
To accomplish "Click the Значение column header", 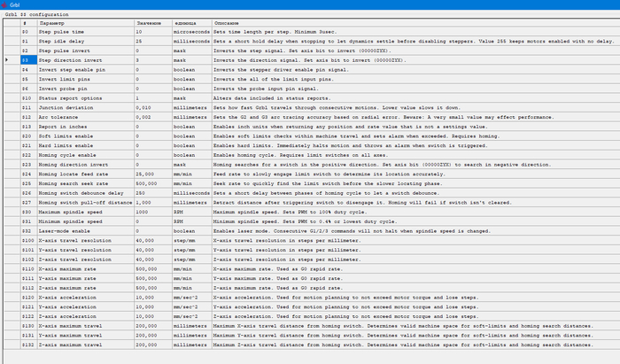I will (151, 22).
